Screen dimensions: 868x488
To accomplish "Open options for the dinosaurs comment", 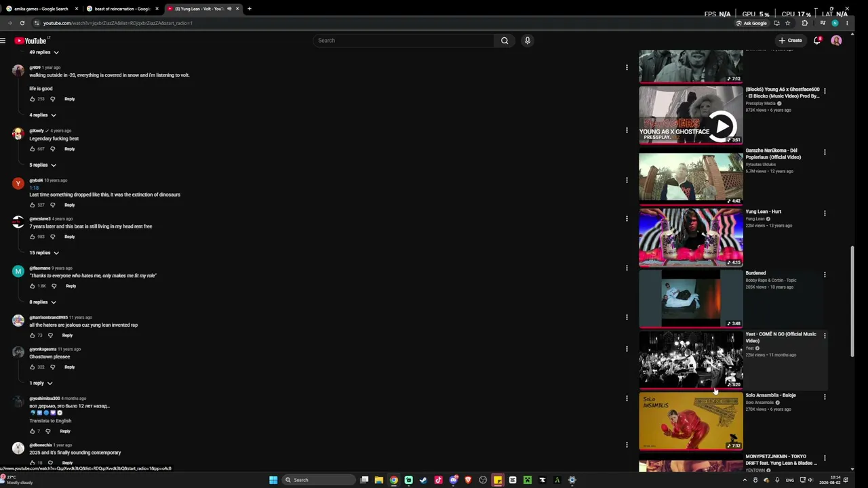I will (627, 180).
